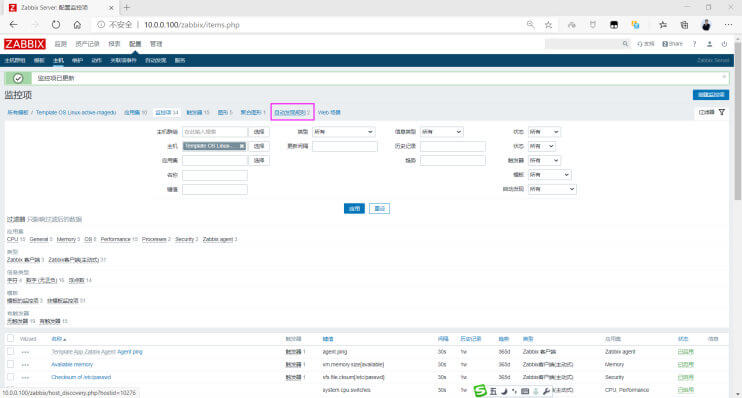Reload the page with the refresh icon

click(56, 25)
